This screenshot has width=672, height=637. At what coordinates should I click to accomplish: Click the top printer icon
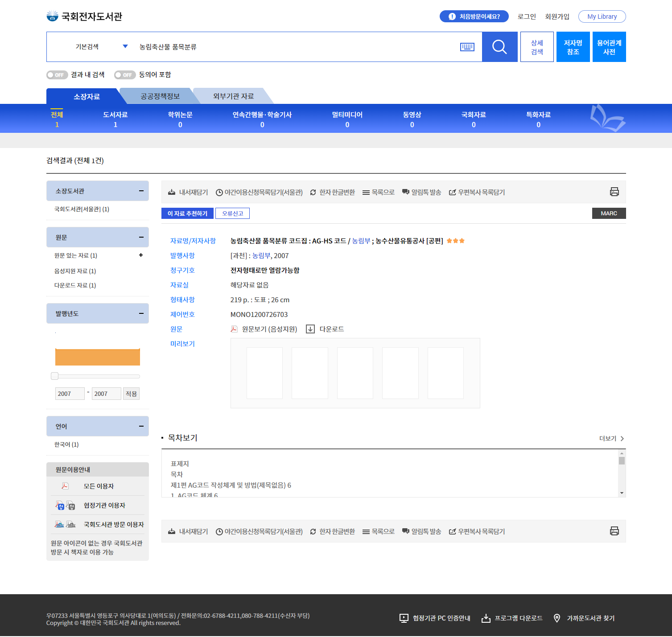coord(614,192)
